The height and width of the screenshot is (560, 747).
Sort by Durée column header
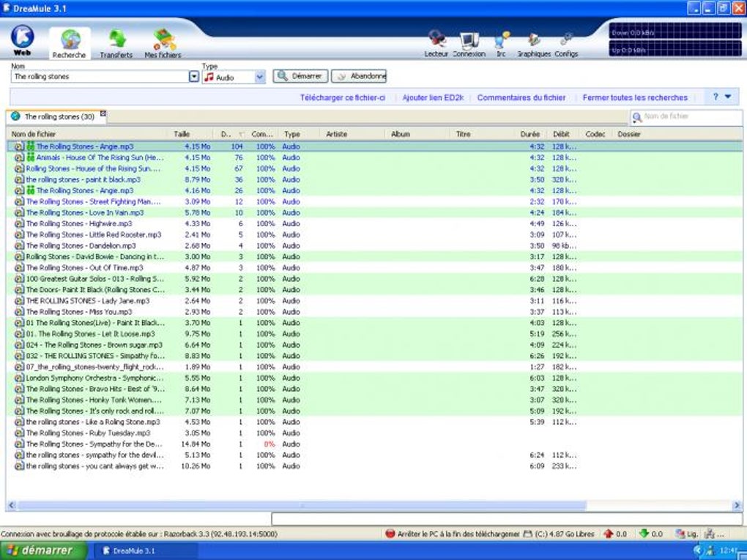(x=530, y=134)
